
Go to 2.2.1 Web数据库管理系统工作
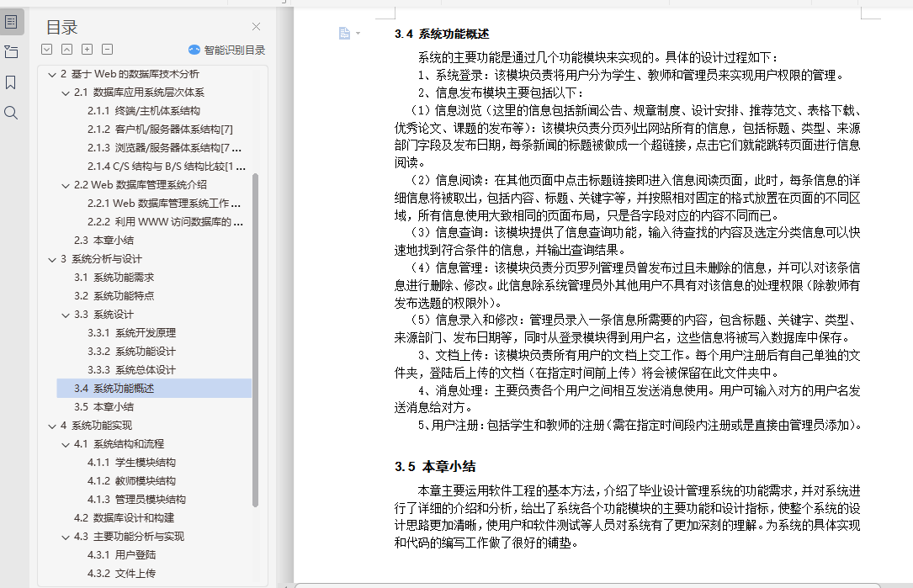pyautogui.click(x=164, y=204)
